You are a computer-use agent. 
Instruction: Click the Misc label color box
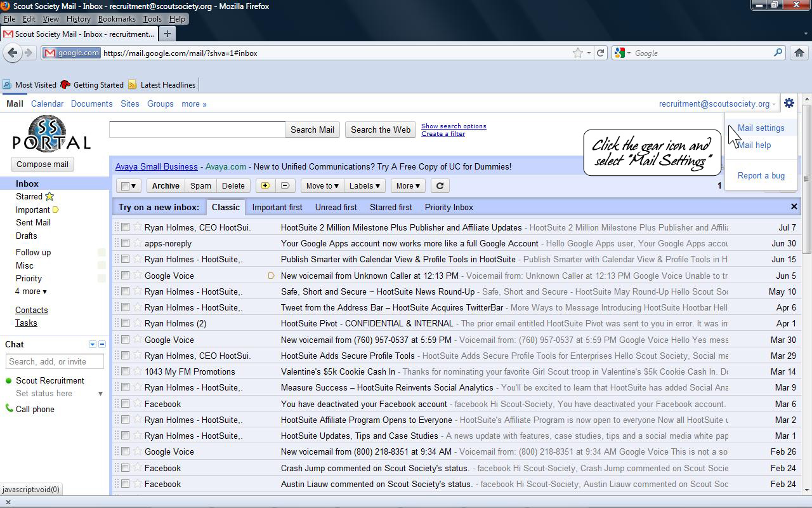[x=101, y=265]
